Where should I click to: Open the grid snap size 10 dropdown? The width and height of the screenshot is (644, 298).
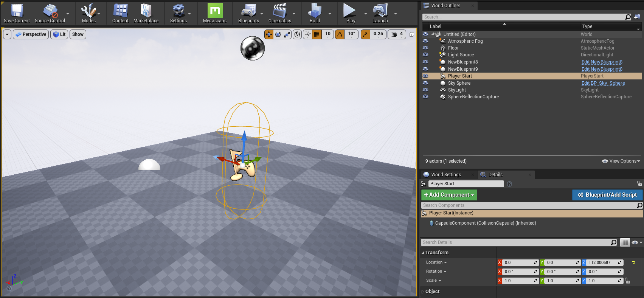click(328, 34)
